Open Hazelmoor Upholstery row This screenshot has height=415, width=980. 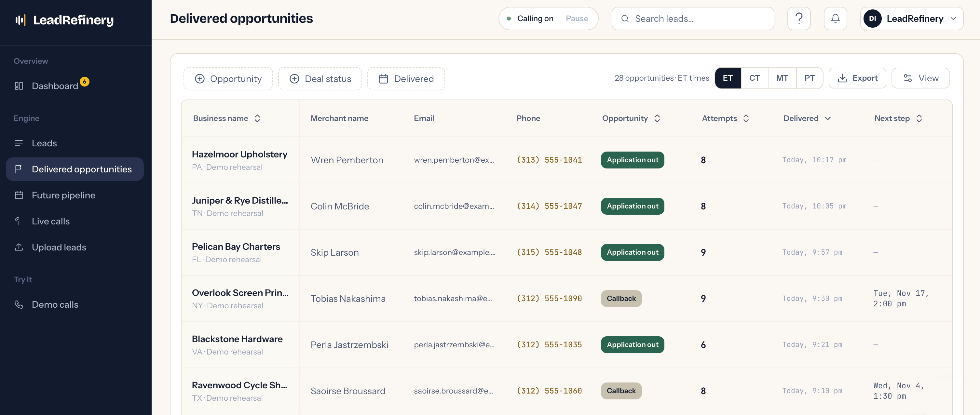(x=566, y=160)
